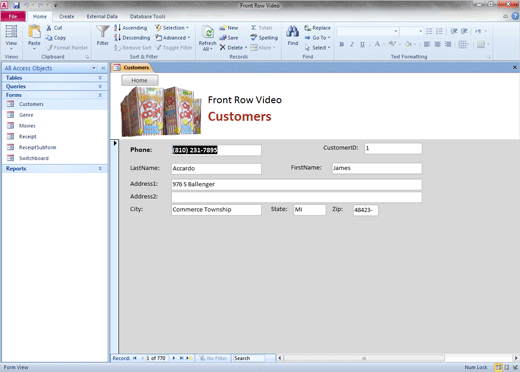Go to last record in navigator

click(181, 358)
